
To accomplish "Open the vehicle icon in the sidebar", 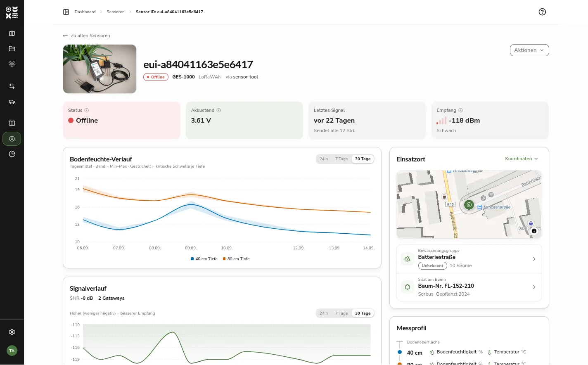I will pyautogui.click(x=12, y=102).
